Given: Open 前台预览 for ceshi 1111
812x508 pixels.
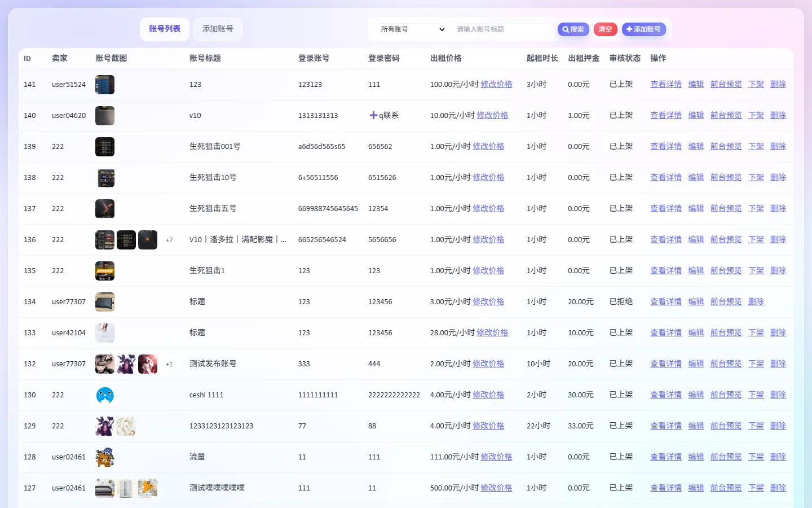Looking at the screenshot, I should click(726, 395).
